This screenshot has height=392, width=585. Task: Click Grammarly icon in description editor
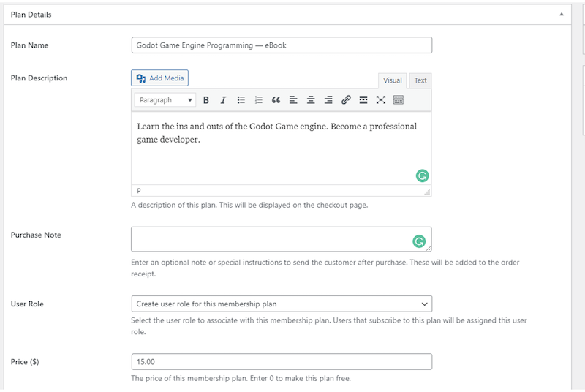click(422, 176)
